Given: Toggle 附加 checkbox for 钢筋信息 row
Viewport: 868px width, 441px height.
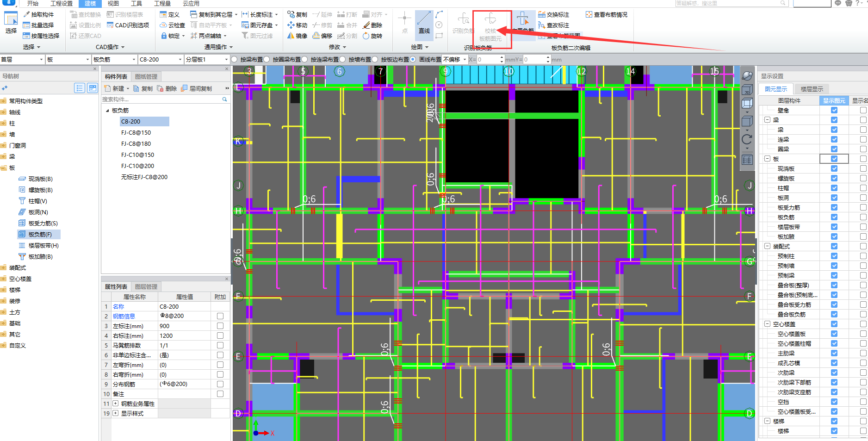Looking at the screenshot, I should tap(220, 316).
